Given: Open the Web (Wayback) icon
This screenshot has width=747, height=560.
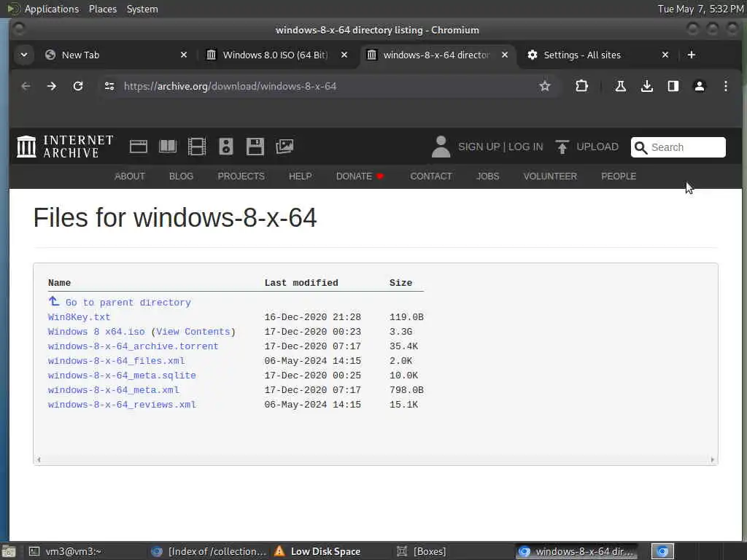Looking at the screenshot, I should coord(138,147).
